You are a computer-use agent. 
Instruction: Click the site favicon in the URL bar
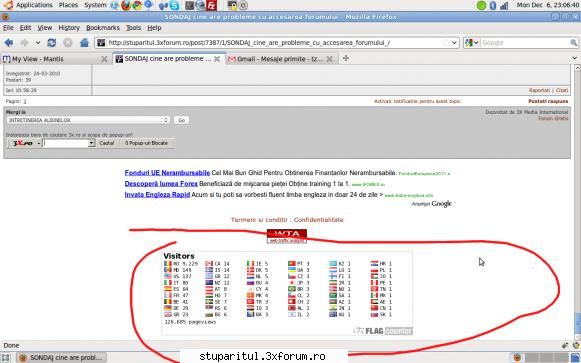coord(101,43)
